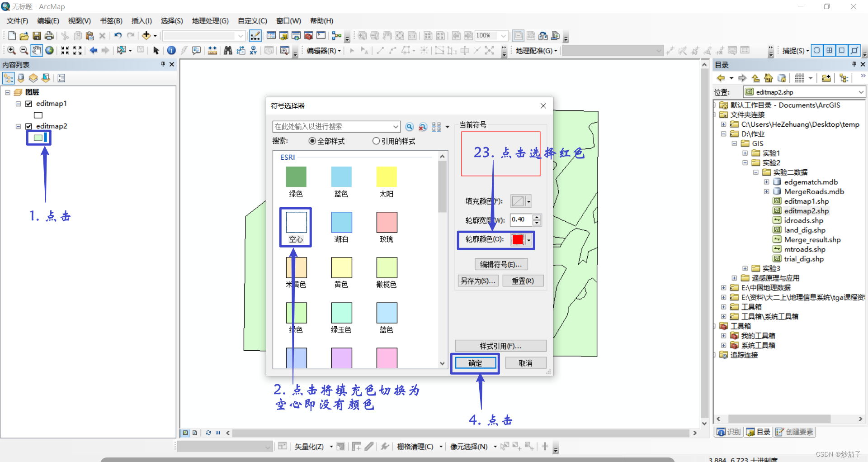The image size is (868, 462).
Task: Click the New document icon
Action: click(12, 36)
